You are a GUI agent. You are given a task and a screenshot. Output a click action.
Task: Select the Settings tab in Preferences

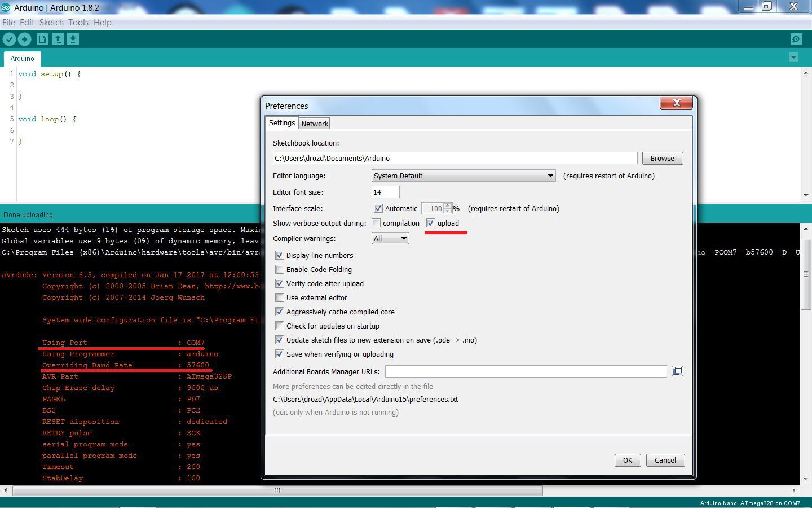(282, 122)
